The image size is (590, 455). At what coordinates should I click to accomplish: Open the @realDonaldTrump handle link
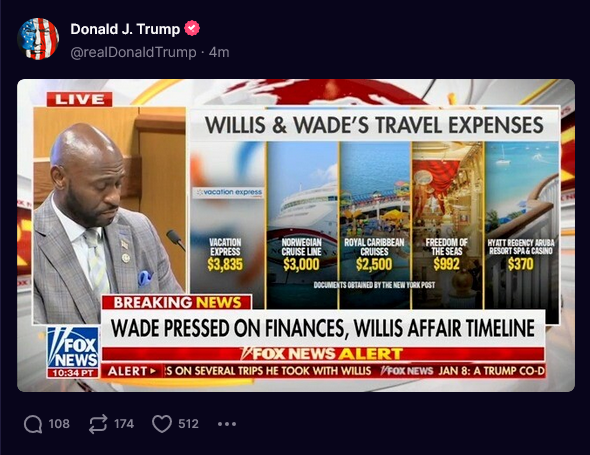(134, 52)
